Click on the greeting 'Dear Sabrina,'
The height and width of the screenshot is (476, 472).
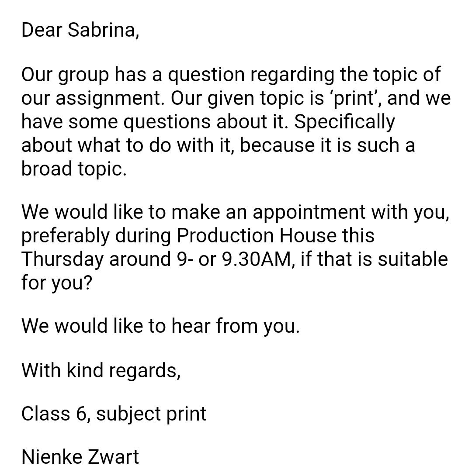[x=80, y=31]
